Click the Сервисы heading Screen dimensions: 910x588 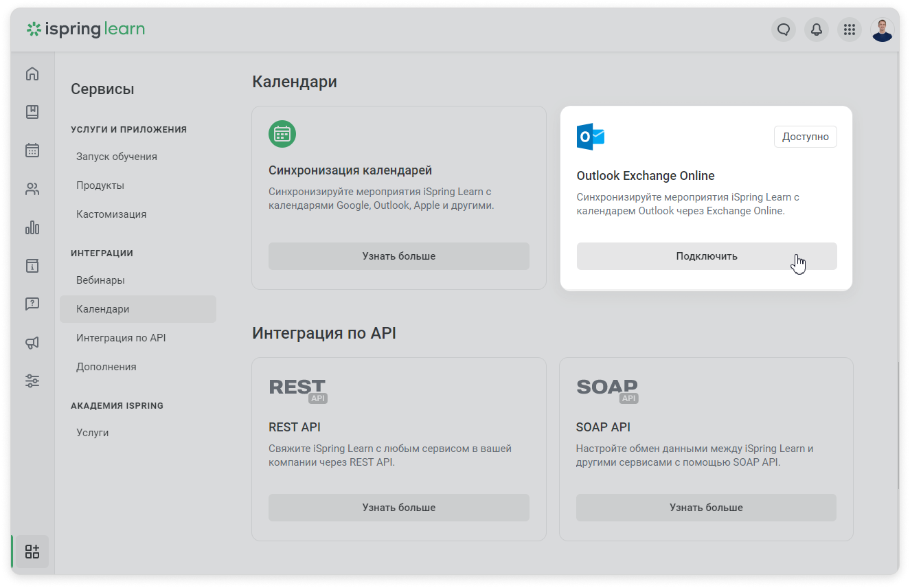tap(102, 89)
